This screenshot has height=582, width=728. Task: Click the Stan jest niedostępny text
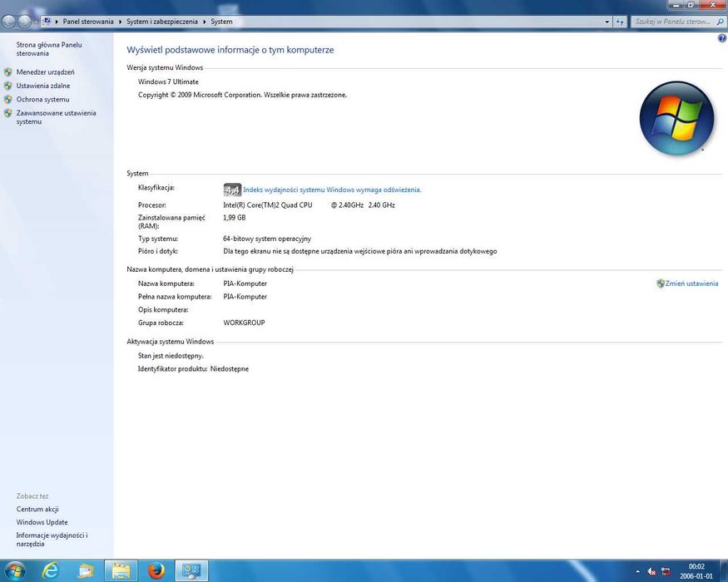(171, 356)
